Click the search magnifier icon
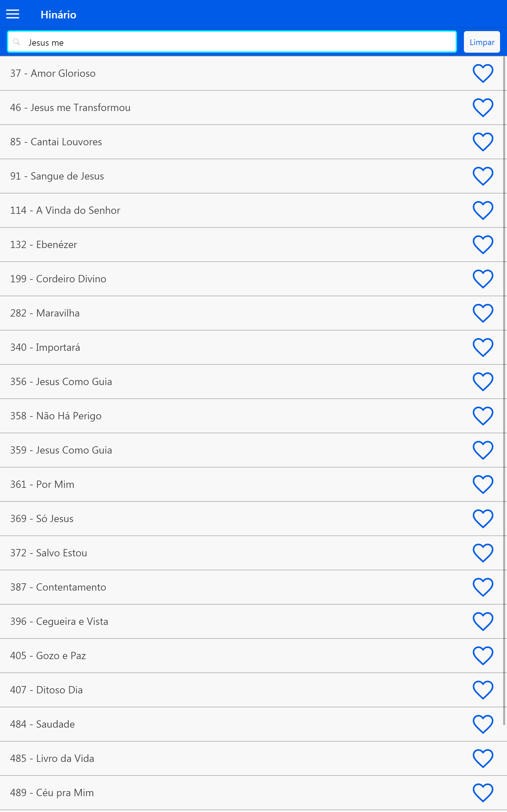The image size is (507, 812). pyautogui.click(x=16, y=42)
